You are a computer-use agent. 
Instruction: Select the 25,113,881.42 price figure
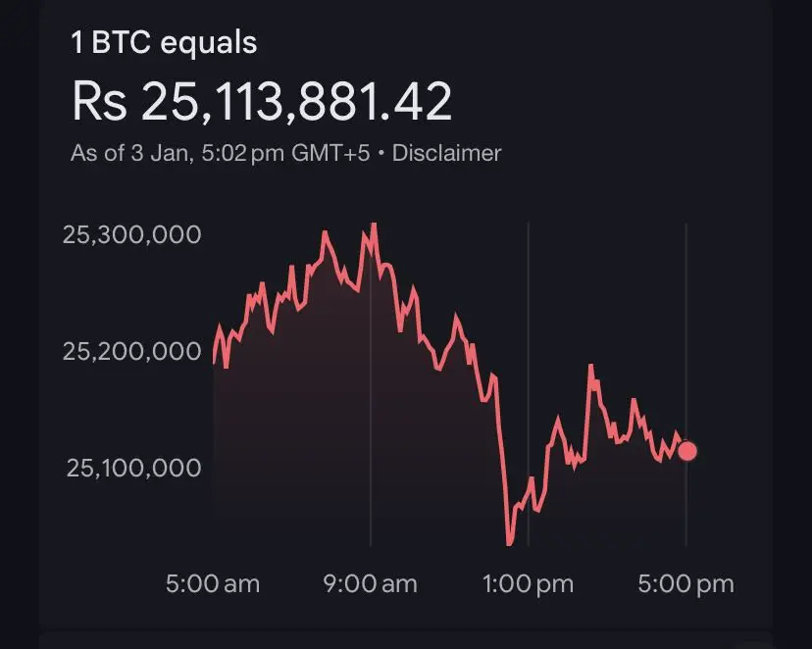(297, 101)
